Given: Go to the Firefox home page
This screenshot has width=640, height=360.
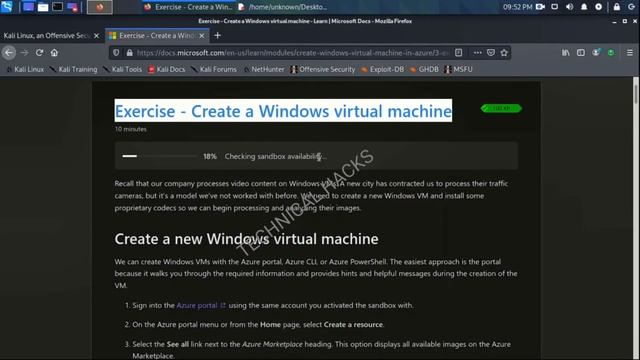Looking at the screenshot, I should coord(54,53).
